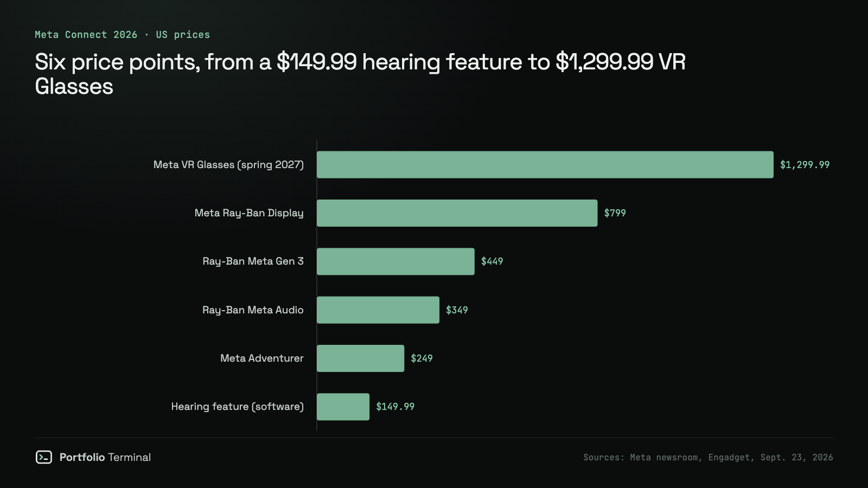The height and width of the screenshot is (488, 868).
Task: Click the $249 value label
Action: click(x=422, y=358)
